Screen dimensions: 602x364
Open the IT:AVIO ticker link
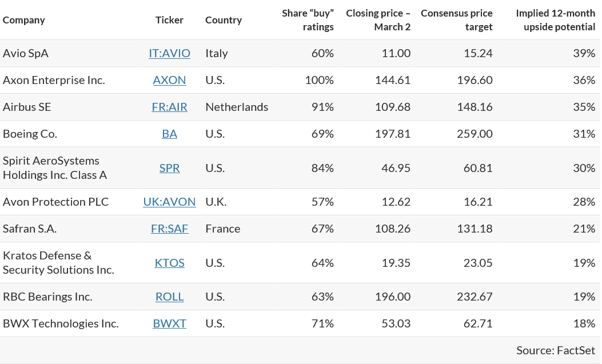click(169, 53)
